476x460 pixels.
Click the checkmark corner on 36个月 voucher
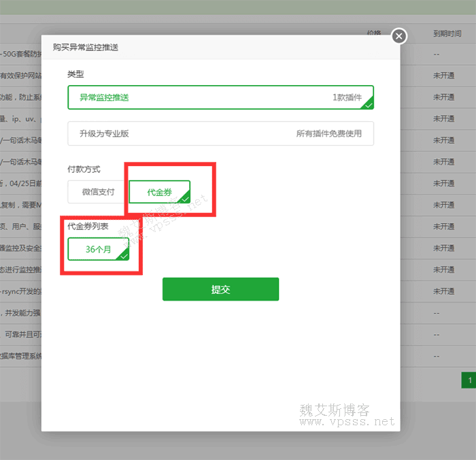(124, 256)
